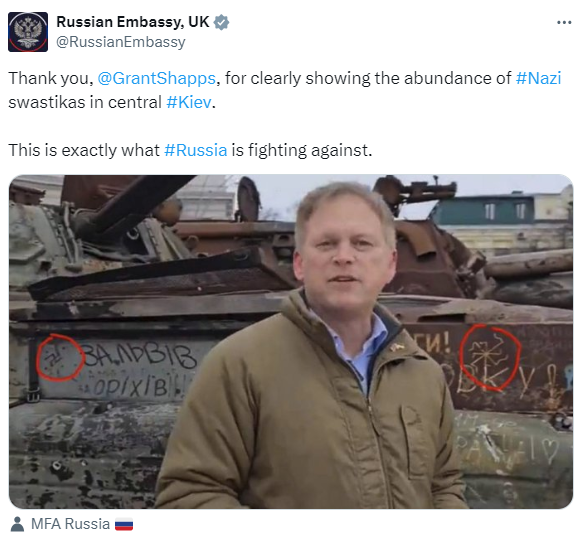
Task: Click the left red-circled marking in the photo
Action: point(60,358)
